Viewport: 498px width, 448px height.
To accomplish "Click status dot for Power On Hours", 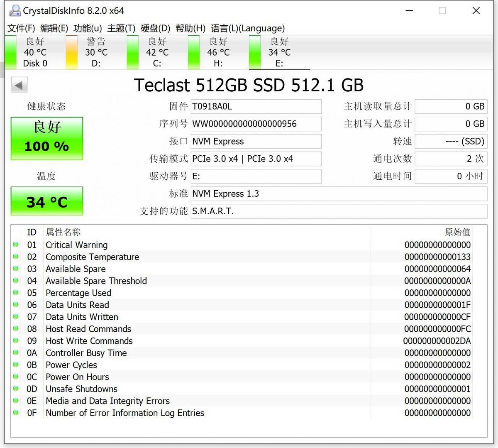I will pyautogui.click(x=16, y=377).
